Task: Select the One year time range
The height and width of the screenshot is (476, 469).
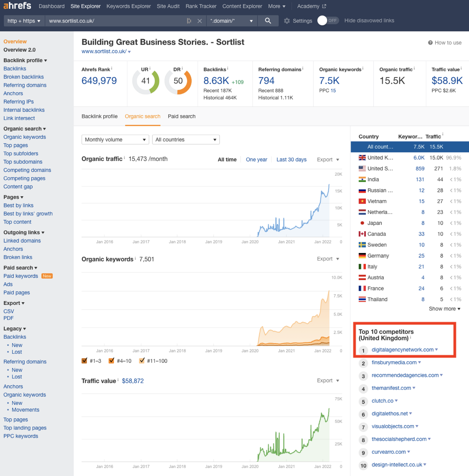Action: pos(257,159)
